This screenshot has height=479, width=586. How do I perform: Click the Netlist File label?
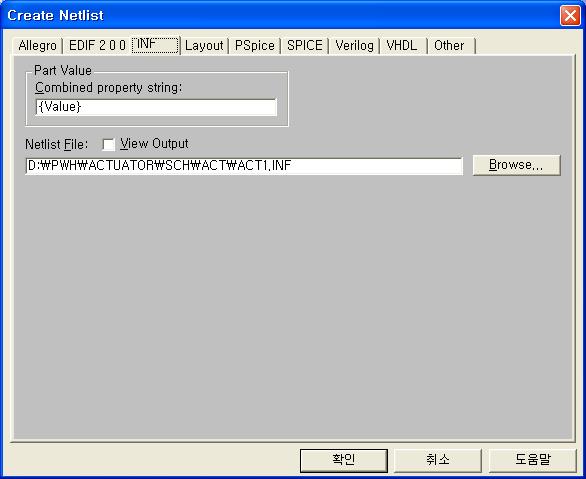coord(56,144)
